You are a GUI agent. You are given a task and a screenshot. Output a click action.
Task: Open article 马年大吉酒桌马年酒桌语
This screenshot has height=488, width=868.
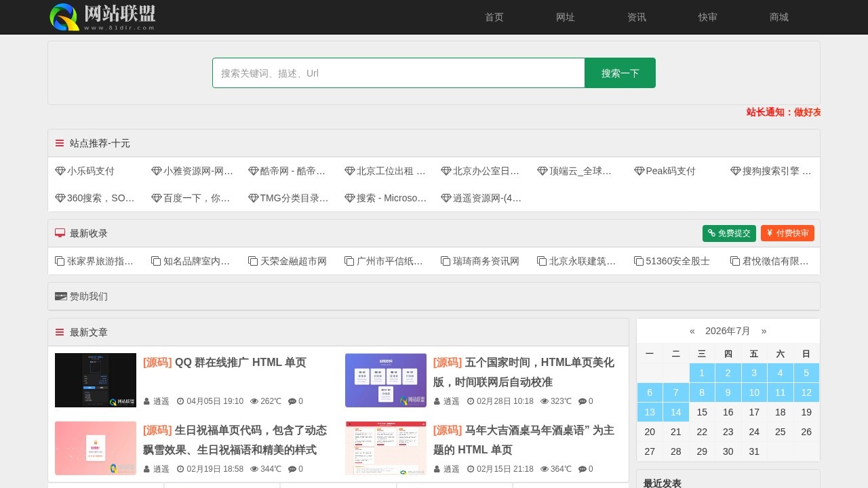pos(524,440)
